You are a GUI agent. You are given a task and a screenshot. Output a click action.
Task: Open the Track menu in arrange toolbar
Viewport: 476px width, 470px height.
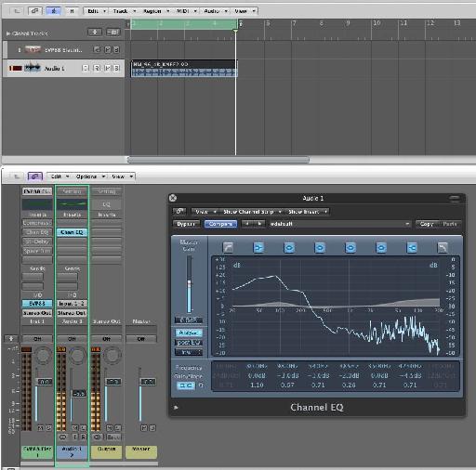(125, 11)
